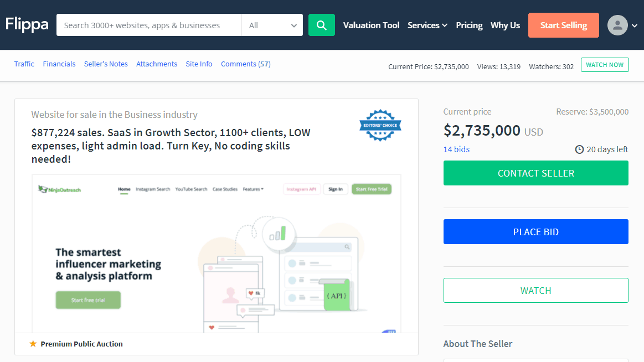Image resolution: width=644 pixels, height=362 pixels.
Task: Click the listing title starting $877,224 sales
Action: click(171, 146)
